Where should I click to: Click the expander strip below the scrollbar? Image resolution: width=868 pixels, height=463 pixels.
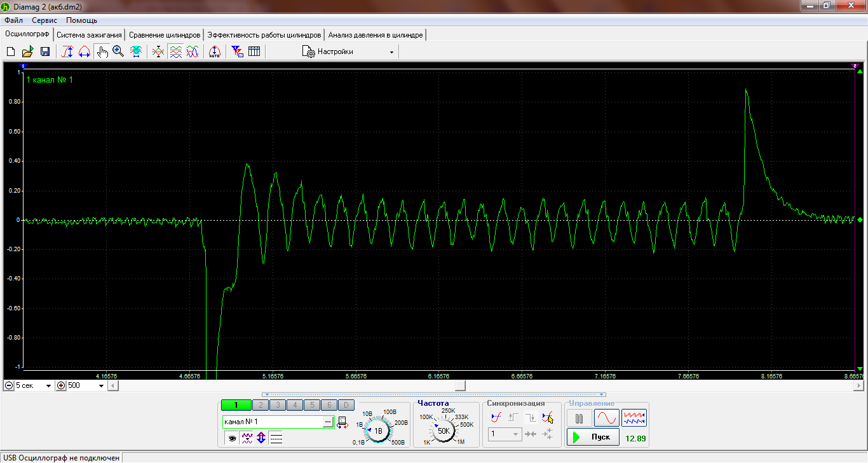click(434, 394)
